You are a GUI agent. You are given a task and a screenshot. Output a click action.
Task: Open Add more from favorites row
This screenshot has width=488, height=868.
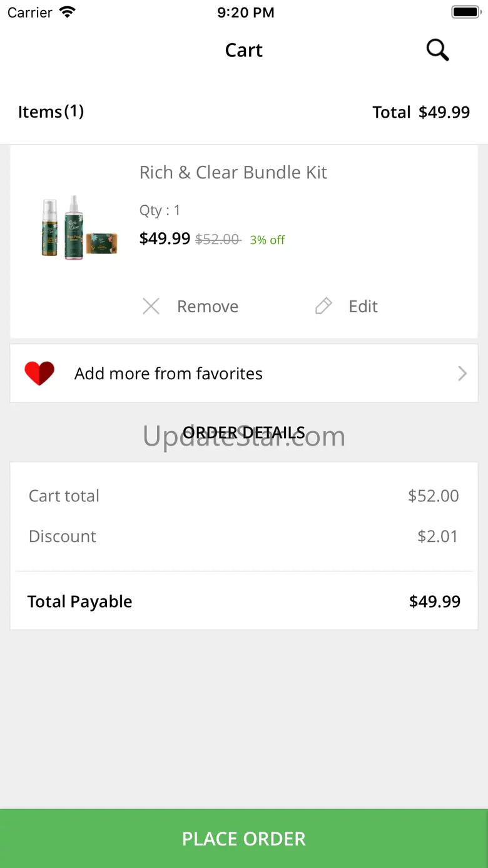[244, 373]
